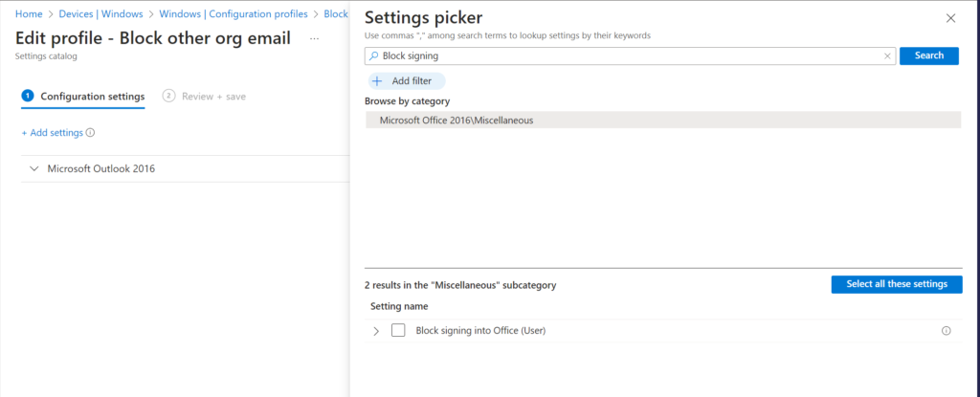The width and height of the screenshot is (980, 397).
Task: Collapse the Microsoft Outlook 2016 section
Action: (x=33, y=168)
